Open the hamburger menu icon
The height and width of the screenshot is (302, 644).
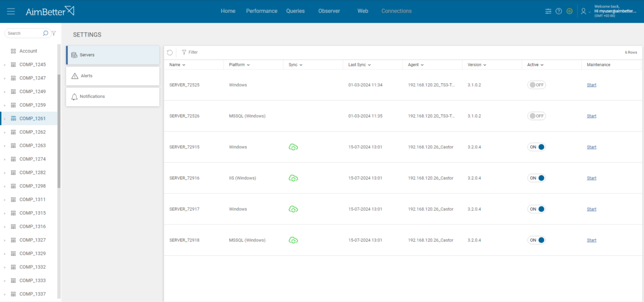point(11,11)
